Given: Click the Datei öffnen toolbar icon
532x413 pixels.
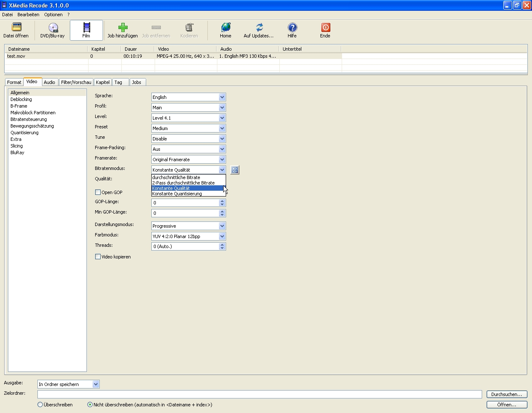Looking at the screenshot, I should point(16,27).
